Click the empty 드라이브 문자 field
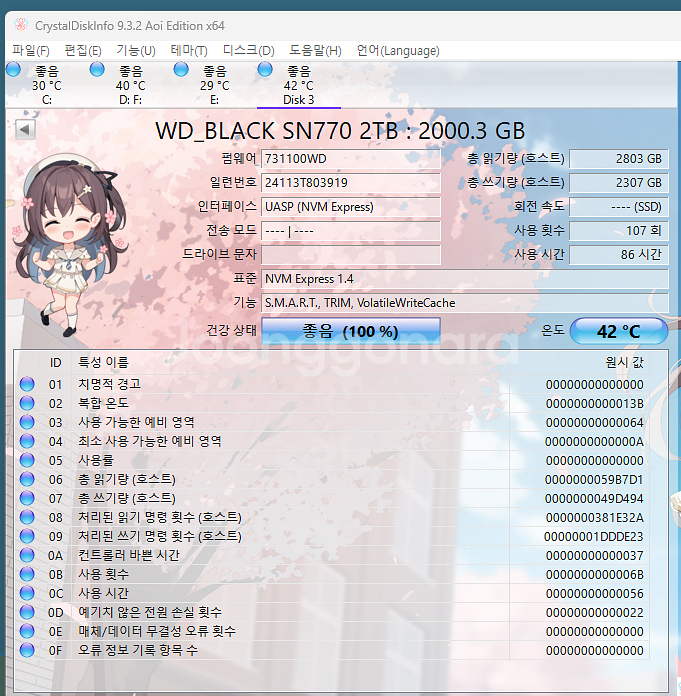681x696 pixels. [351, 254]
